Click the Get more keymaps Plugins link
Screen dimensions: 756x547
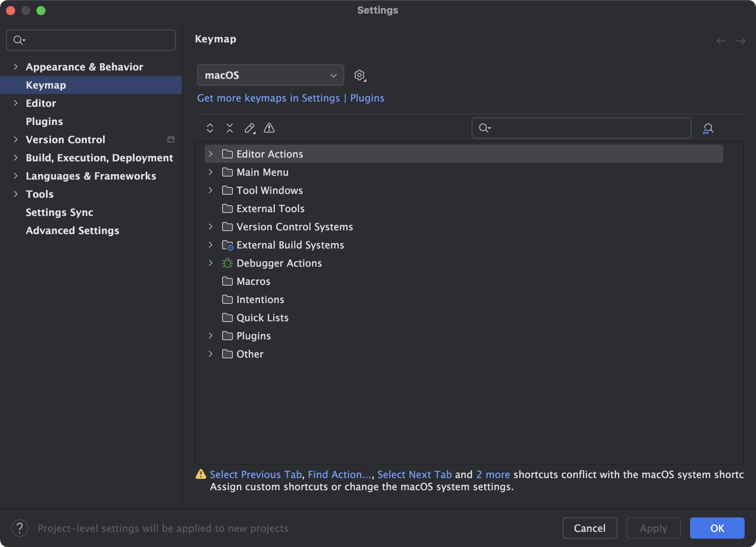291,98
